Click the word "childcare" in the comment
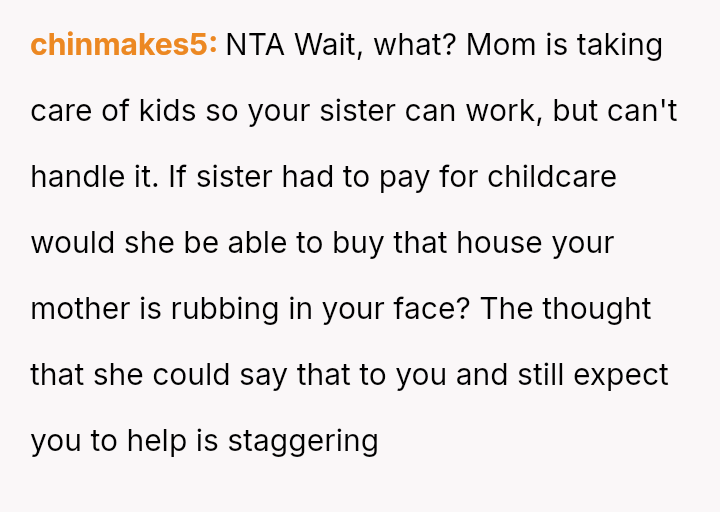Screen dimensions: 720x512 click(551, 177)
